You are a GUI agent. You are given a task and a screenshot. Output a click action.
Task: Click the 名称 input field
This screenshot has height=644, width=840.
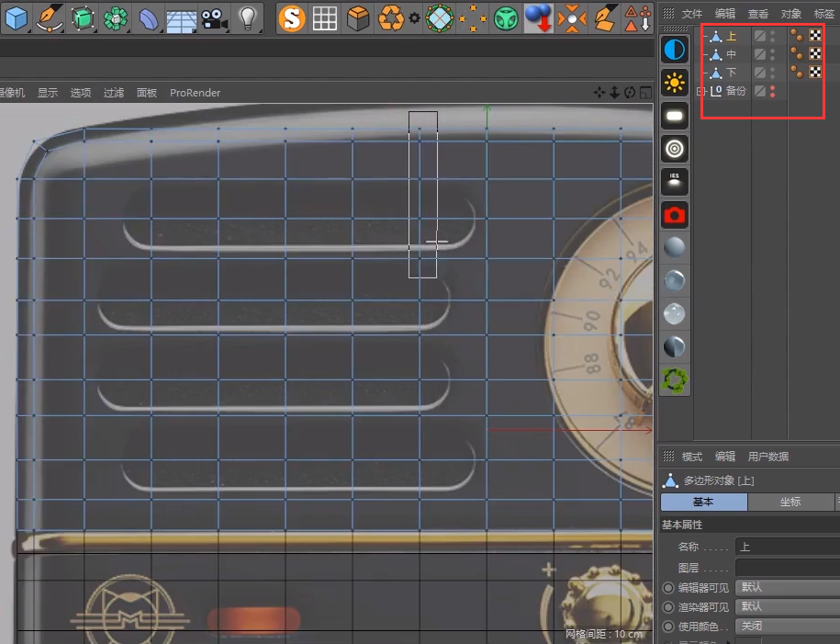pyautogui.click(x=787, y=547)
